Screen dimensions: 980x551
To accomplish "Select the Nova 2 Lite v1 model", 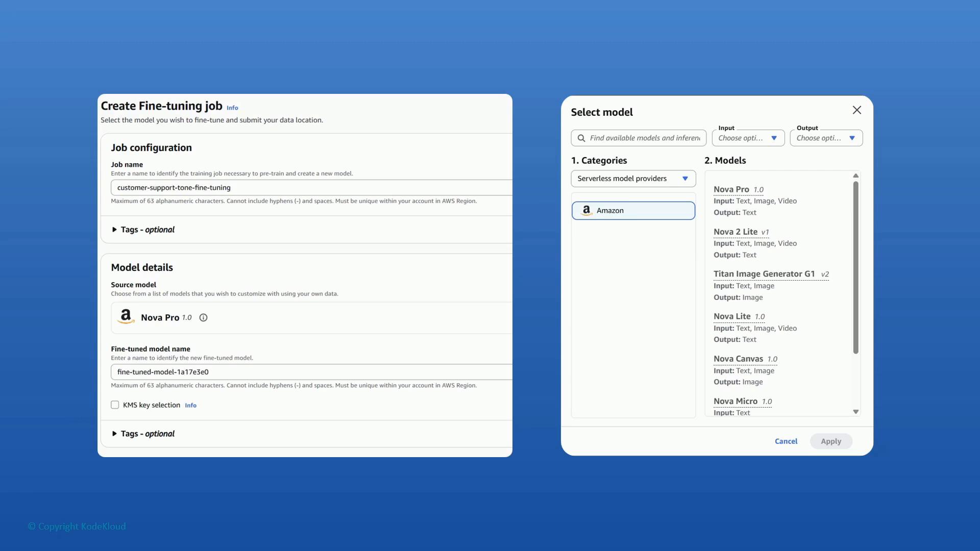I will [741, 232].
